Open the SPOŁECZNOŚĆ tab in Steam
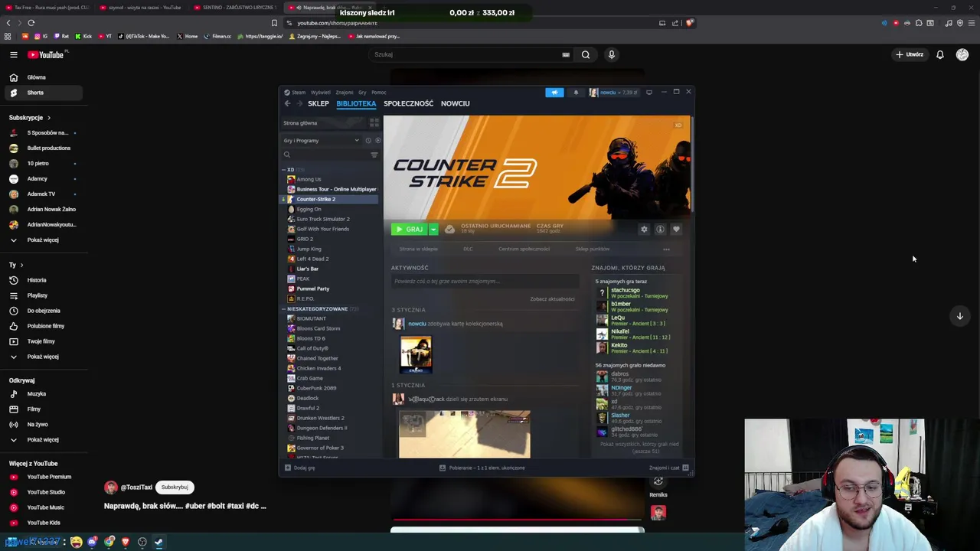 (x=408, y=103)
